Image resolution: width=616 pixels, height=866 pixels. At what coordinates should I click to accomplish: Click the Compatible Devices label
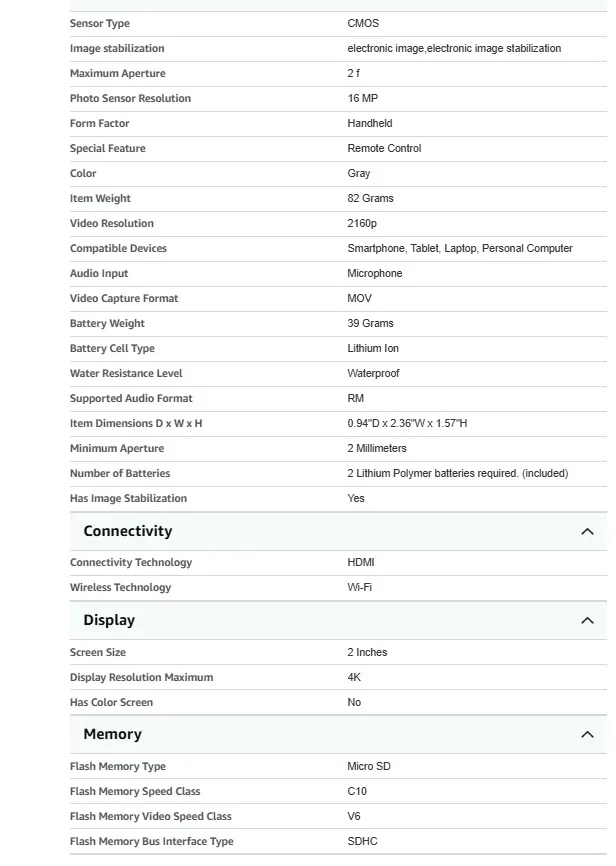(x=118, y=249)
